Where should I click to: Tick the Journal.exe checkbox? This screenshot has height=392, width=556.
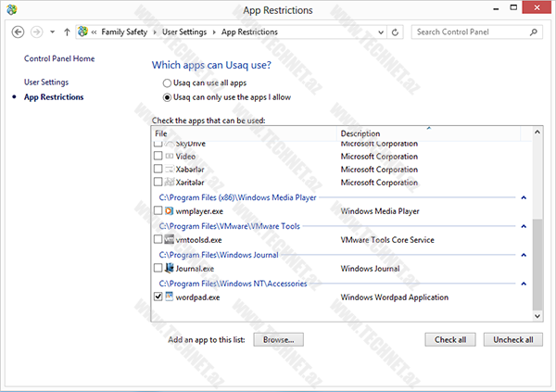point(158,268)
